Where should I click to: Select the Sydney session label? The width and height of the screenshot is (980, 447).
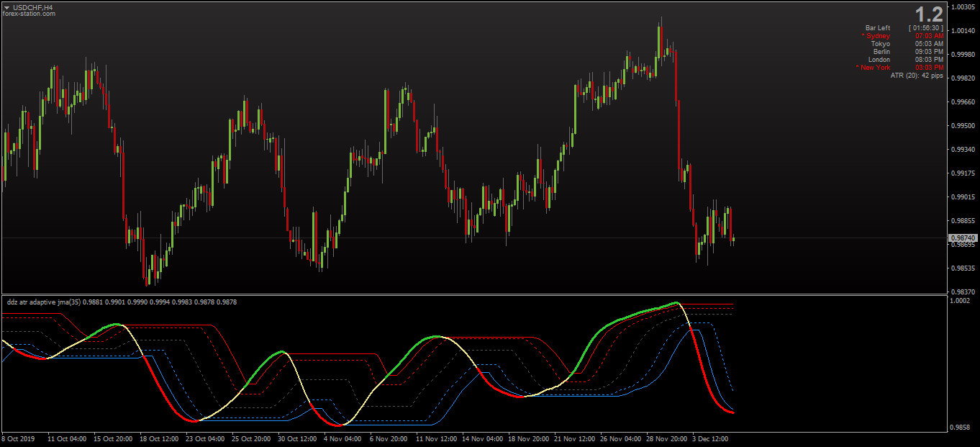click(876, 36)
